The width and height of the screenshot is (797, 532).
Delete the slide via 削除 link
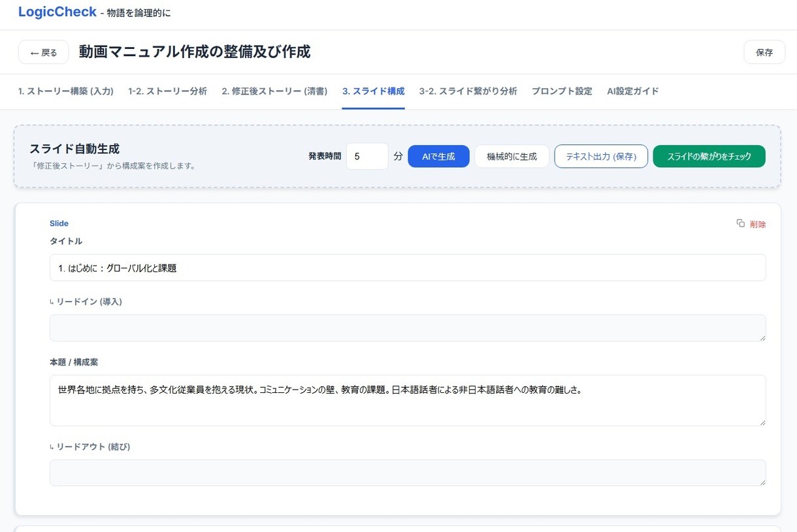coord(758,225)
